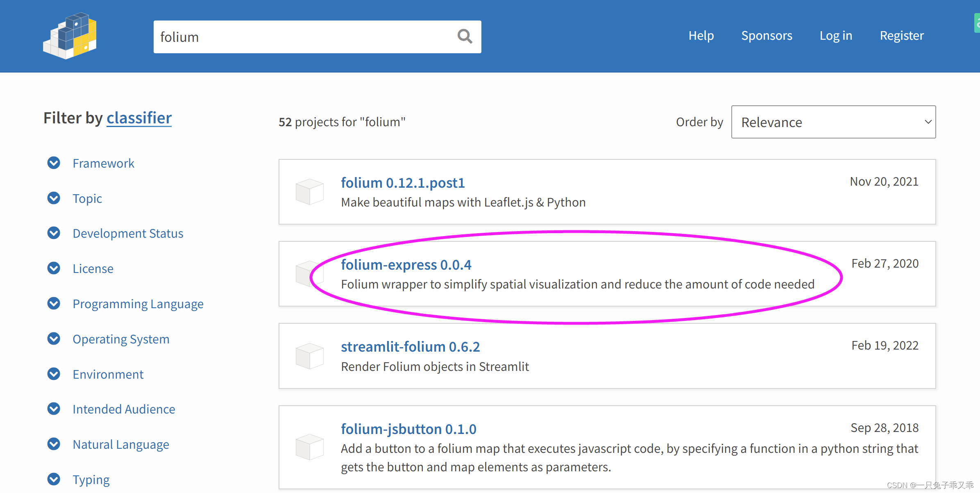Click the package cube icon beside streamlit-folium
This screenshot has width=980, height=493.
pyautogui.click(x=310, y=356)
